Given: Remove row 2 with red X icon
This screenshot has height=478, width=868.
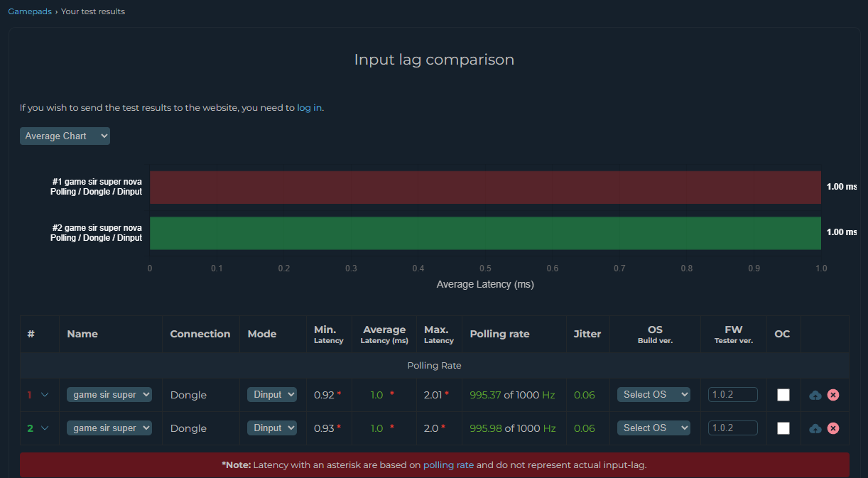Looking at the screenshot, I should (833, 428).
